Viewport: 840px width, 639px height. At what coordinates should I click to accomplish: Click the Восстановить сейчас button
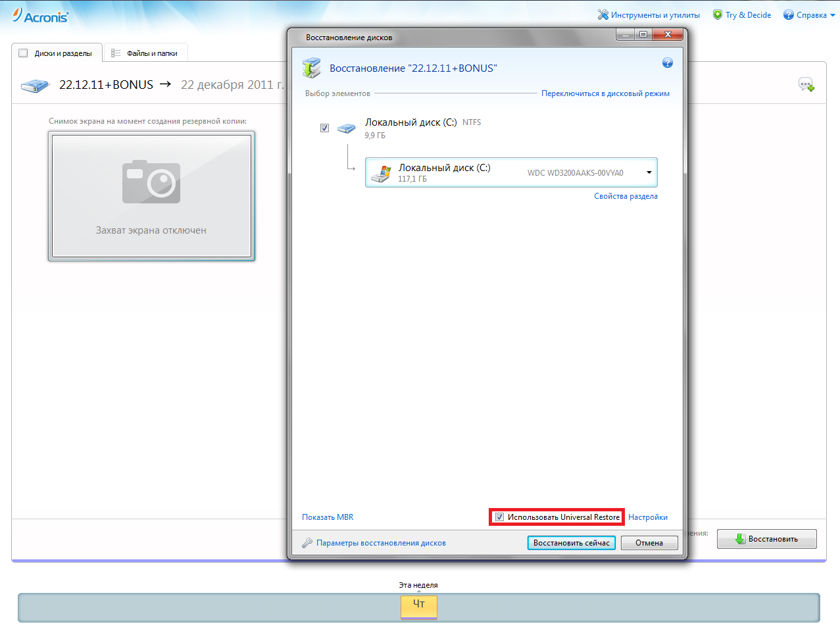point(572,543)
